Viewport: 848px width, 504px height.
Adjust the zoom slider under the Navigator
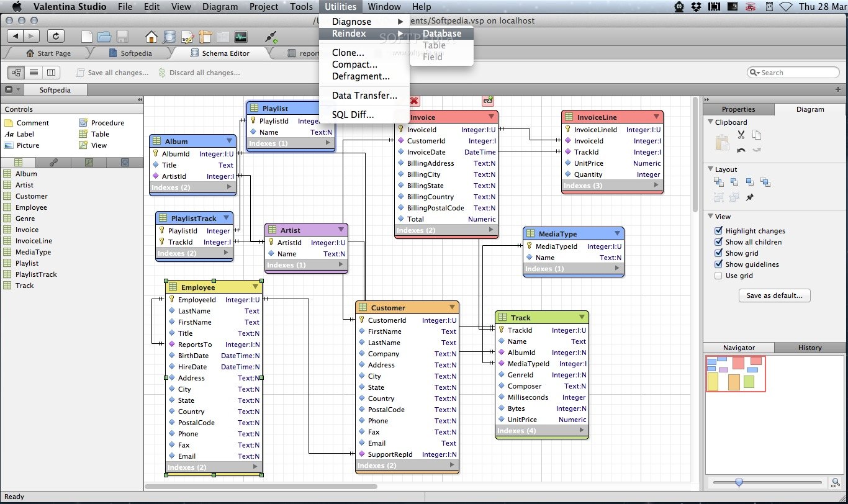tap(739, 482)
